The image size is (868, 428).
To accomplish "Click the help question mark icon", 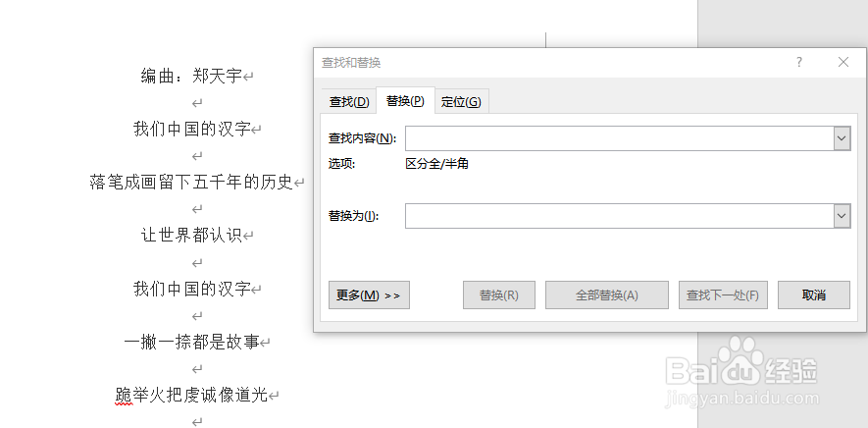I will [798, 62].
